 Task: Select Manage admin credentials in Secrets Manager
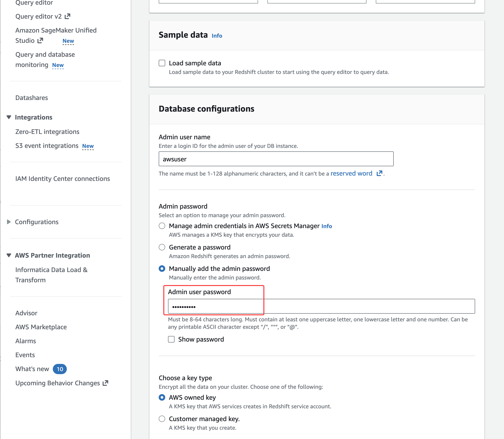[x=162, y=226]
